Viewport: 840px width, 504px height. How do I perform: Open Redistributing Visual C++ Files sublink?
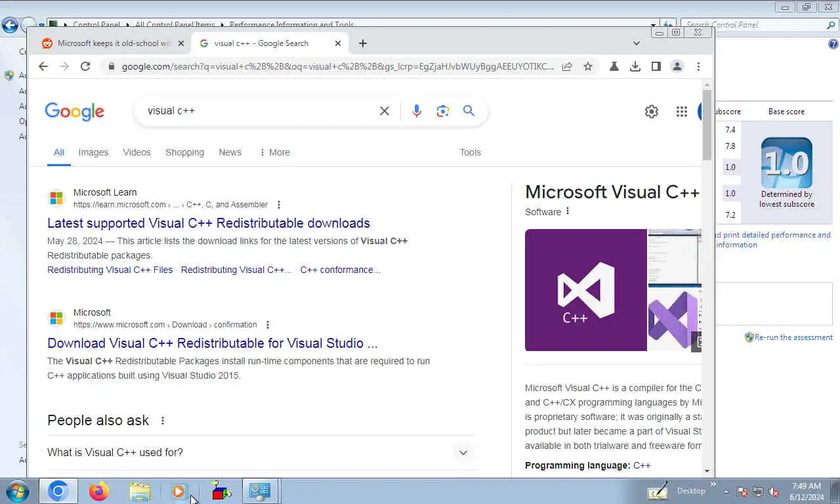pyautogui.click(x=110, y=270)
